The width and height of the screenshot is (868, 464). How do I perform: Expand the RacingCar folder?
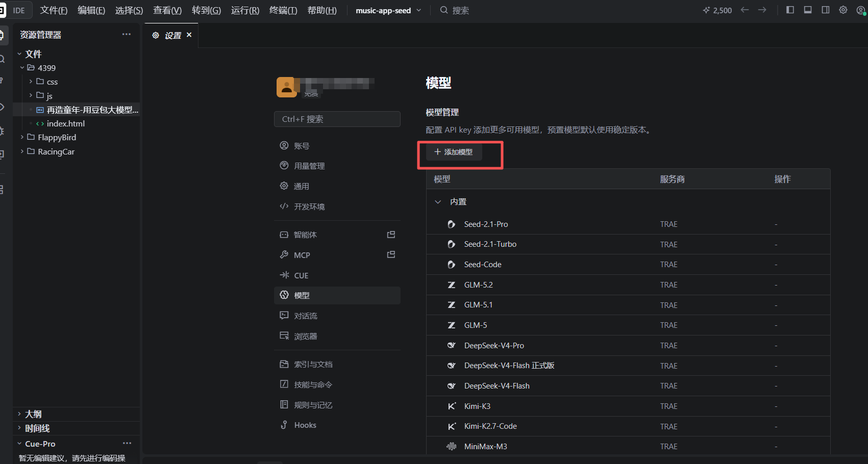(22, 151)
